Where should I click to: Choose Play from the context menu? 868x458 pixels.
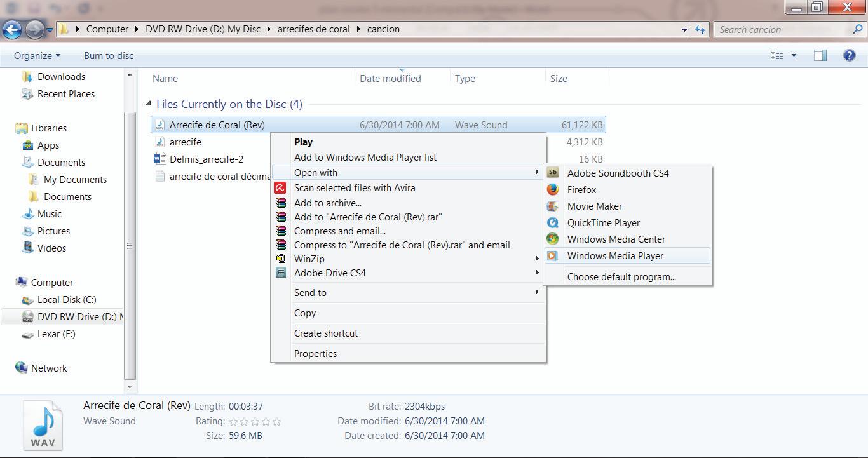(409, 142)
